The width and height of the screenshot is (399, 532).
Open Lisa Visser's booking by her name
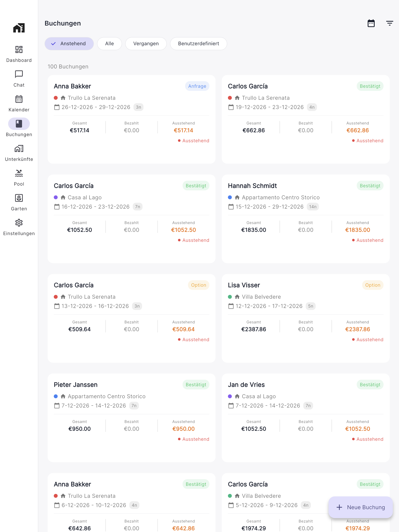244,285
